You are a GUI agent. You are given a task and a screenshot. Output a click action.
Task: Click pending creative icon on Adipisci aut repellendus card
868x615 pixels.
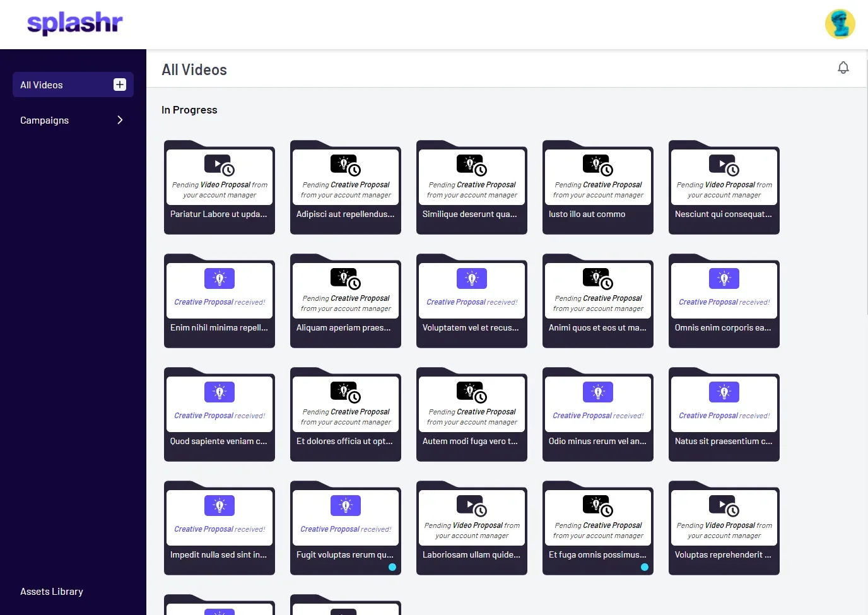(346, 165)
